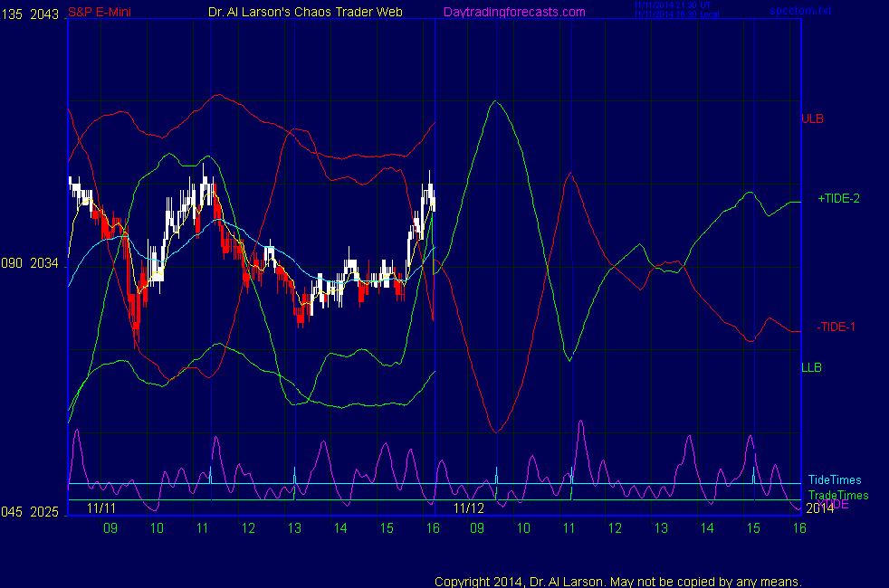Click the "14" hour label for the 11/11 session
Viewport: 889px width, 588px height.
coord(340,528)
